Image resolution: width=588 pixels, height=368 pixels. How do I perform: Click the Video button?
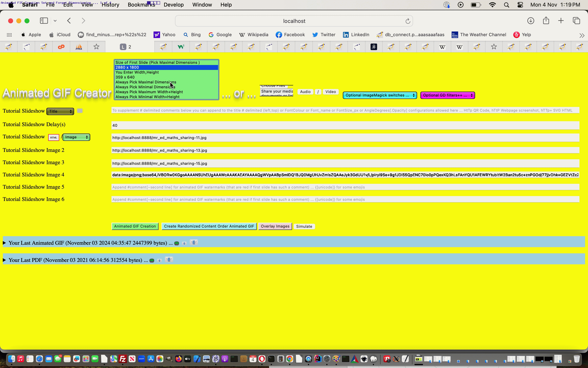click(331, 92)
